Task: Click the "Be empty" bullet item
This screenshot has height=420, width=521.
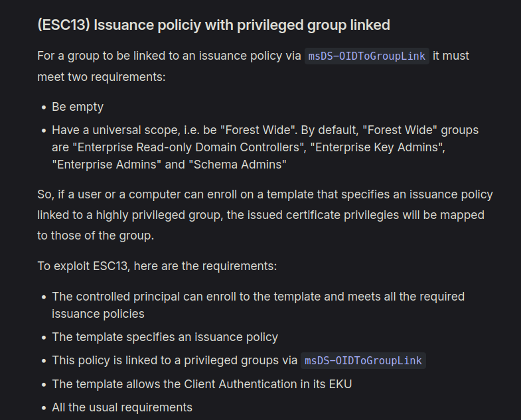Action: click(x=78, y=107)
